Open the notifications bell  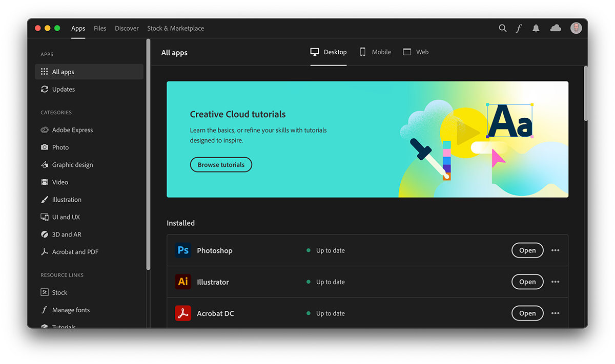pos(536,28)
